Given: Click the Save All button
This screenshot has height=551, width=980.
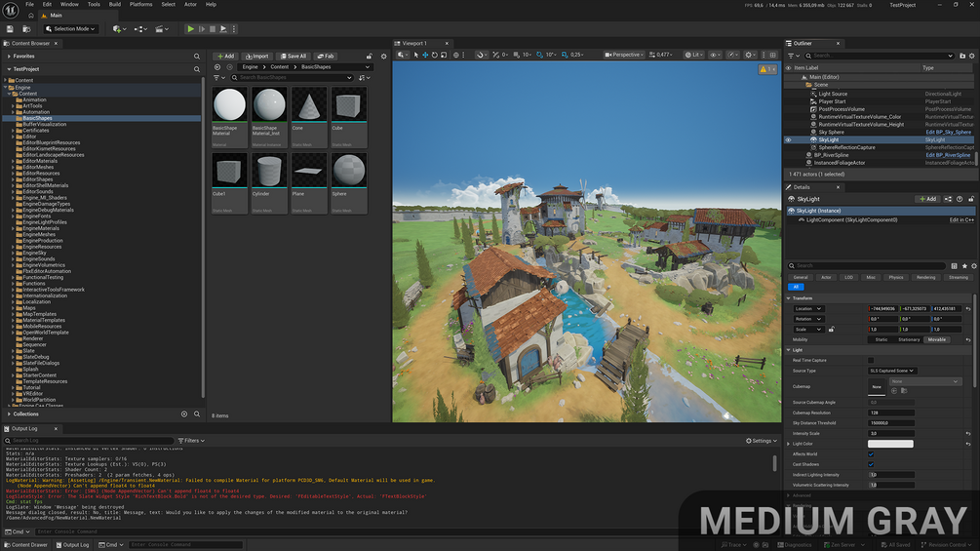Looking at the screenshot, I should pyautogui.click(x=294, y=57).
